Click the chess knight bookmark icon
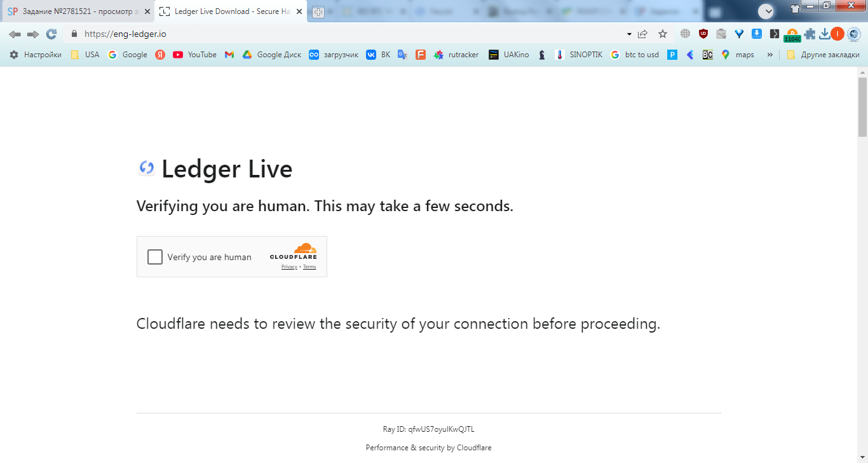Image resolution: width=868 pixels, height=463 pixels. [541, 55]
